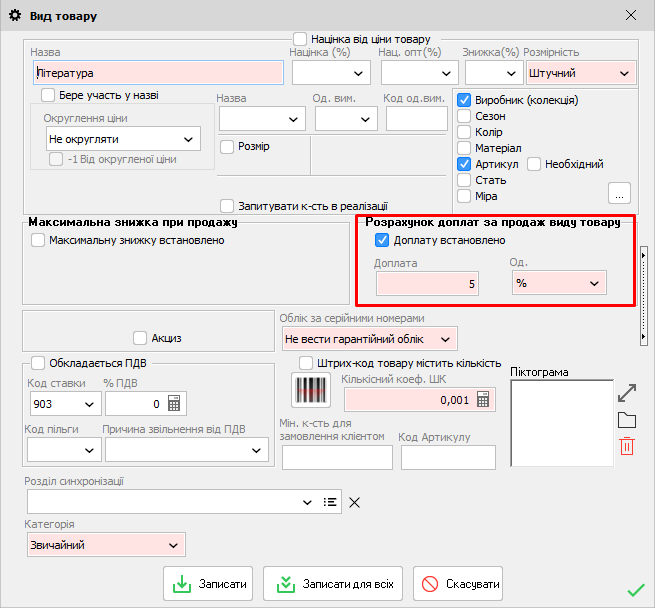
Task: Click the ellipsis button below Міра
Action: (x=620, y=192)
